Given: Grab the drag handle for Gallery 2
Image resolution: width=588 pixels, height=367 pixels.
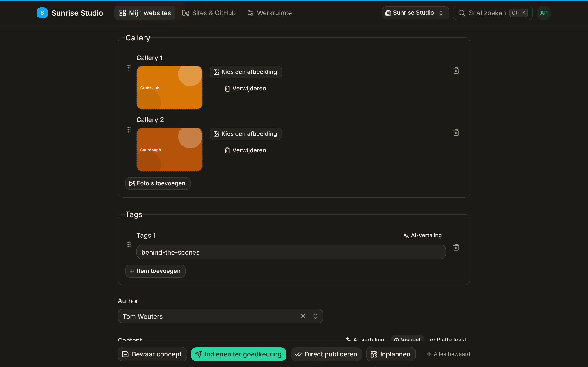Looking at the screenshot, I should click(x=129, y=130).
